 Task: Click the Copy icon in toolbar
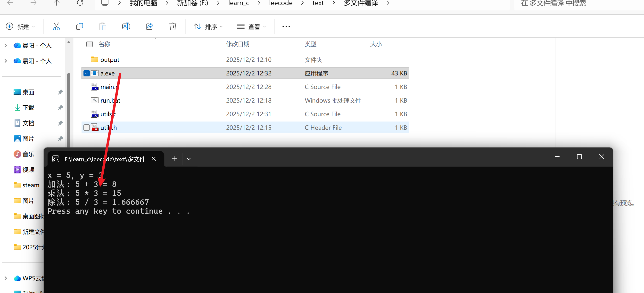(x=79, y=26)
